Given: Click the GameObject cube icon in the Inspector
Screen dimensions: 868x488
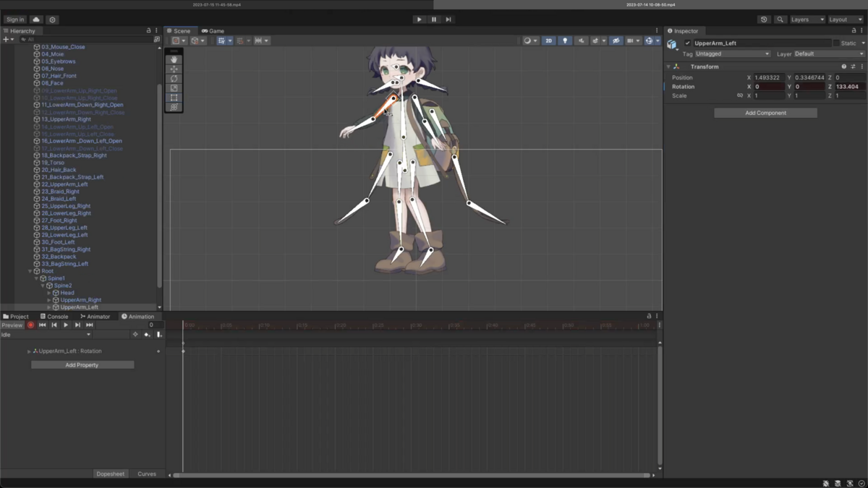Looking at the screenshot, I should coord(672,45).
